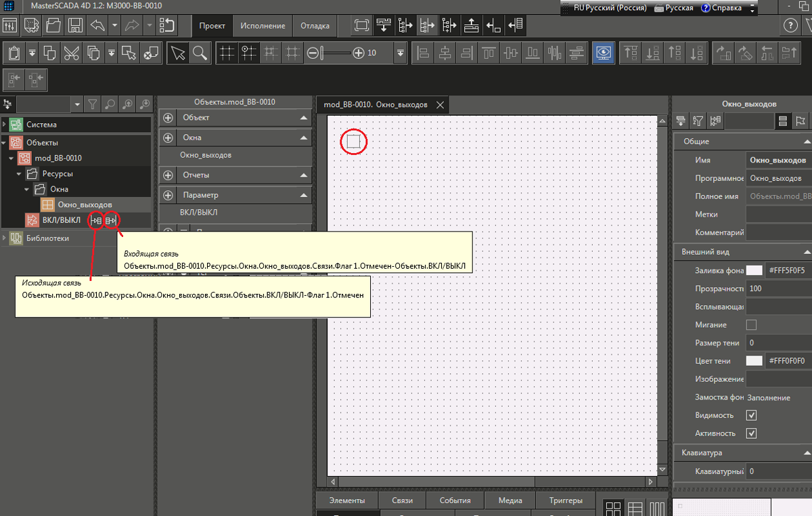This screenshot has height=516, width=812.
Task: Open the help question mark icon
Action: point(790,26)
